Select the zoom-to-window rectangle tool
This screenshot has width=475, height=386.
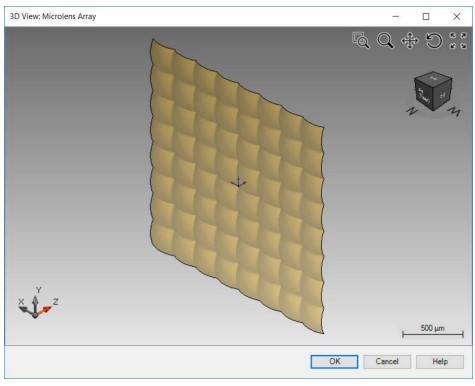pos(361,40)
